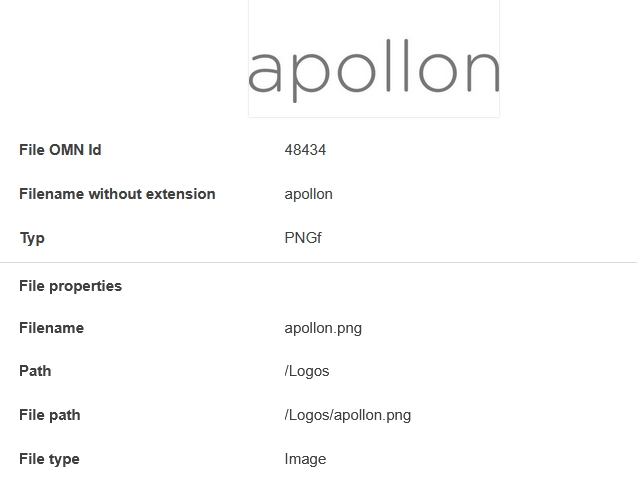Click the apollon.png filename value

(323, 328)
